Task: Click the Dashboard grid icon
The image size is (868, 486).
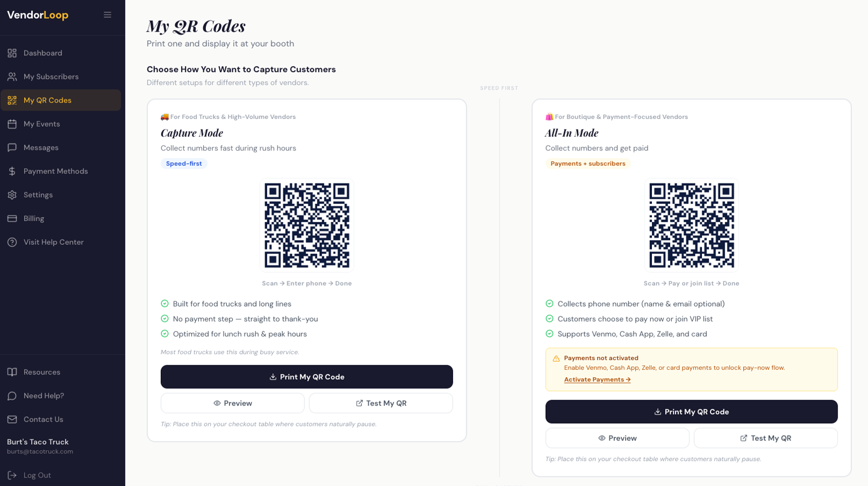Action: coord(12,53)
